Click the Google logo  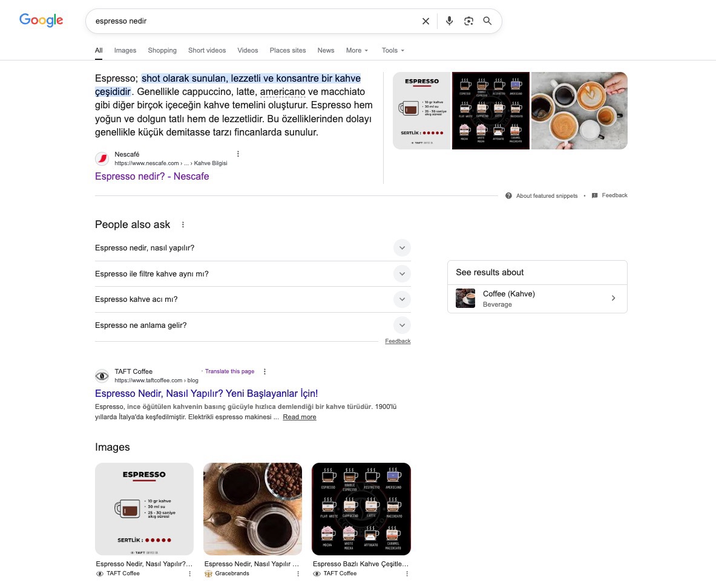point(41,20)
